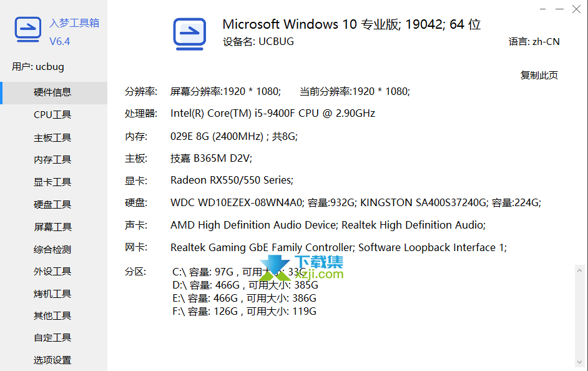Click the 屏幕分辨率:1920 * 1080 value

[x=225, y=92]
